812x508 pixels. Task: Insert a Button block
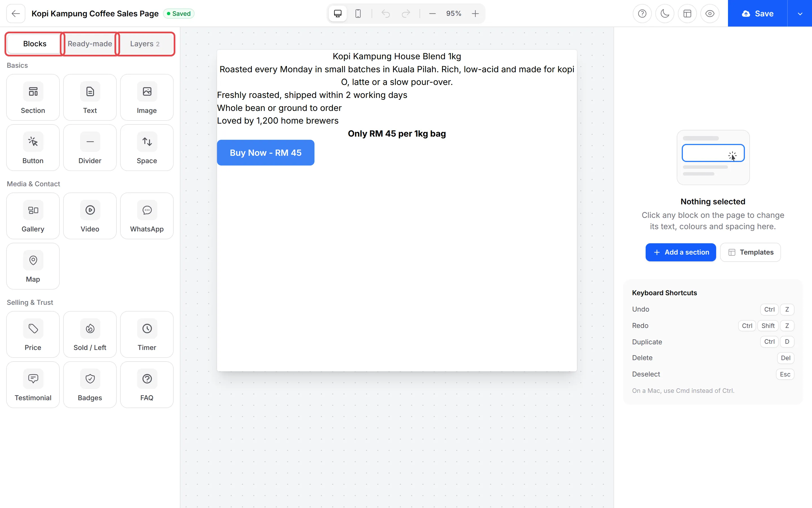click(x=33, y=148)
